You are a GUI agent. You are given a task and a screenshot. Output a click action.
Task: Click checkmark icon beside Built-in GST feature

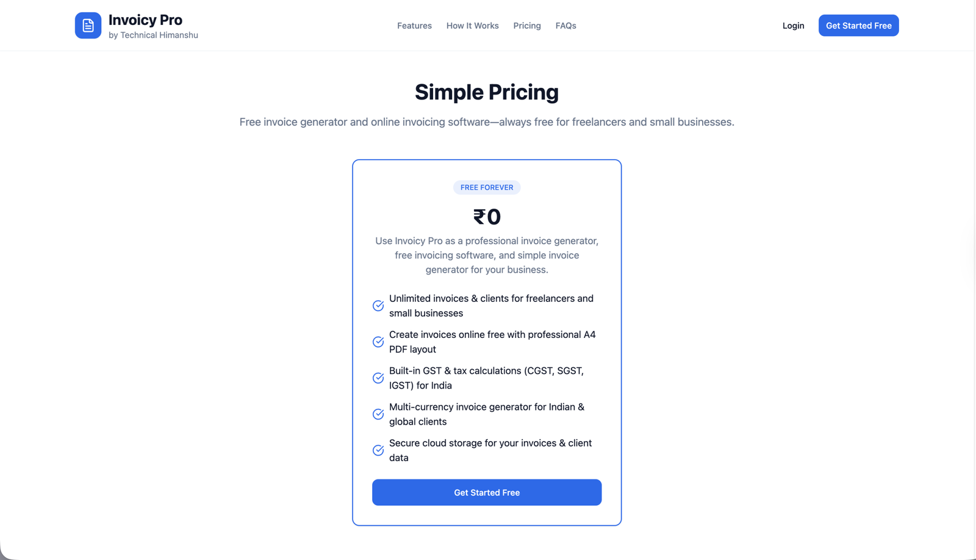click(x=378, y=378)
